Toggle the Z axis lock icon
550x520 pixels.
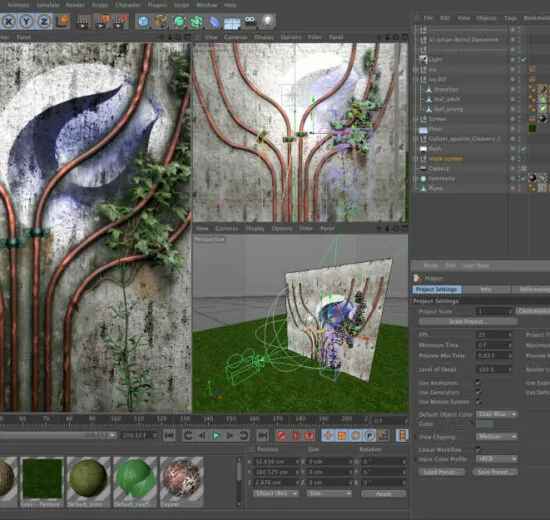[44, 22]
